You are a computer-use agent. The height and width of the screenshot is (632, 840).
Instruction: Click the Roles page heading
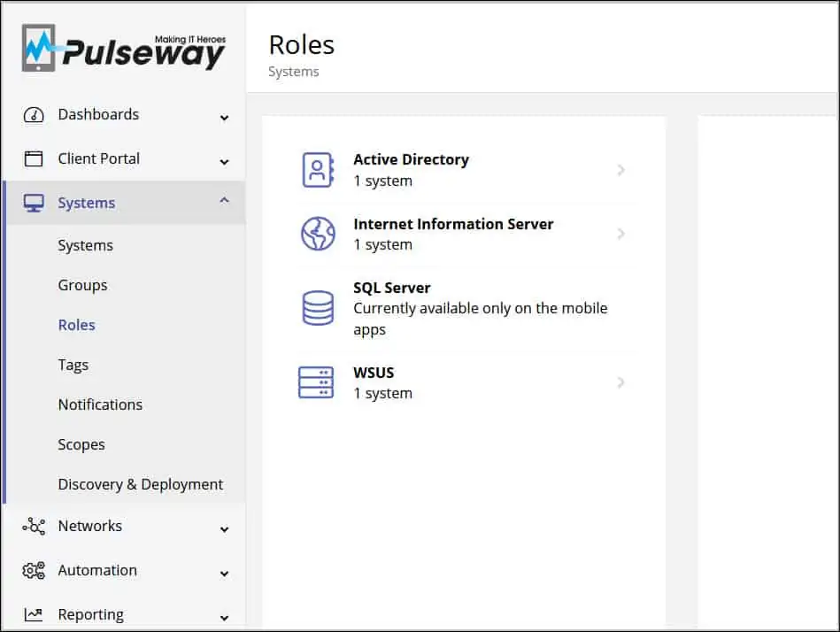click(x=302, y=45)
